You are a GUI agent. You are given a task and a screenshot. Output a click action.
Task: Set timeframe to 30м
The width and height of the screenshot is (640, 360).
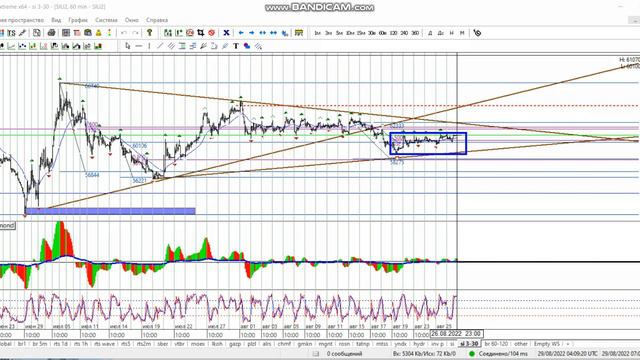click(372, 33)
